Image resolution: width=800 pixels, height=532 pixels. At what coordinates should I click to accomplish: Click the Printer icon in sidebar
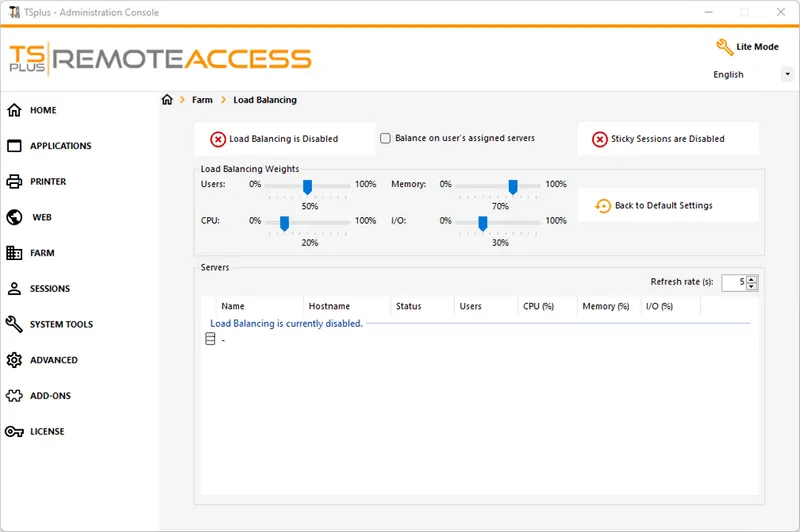[14, 182]
